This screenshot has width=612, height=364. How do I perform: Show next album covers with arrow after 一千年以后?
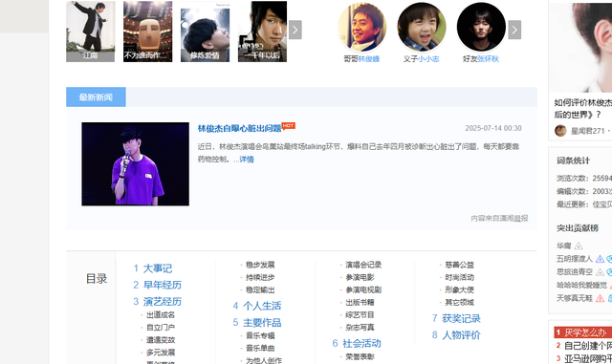pos(295,30)
